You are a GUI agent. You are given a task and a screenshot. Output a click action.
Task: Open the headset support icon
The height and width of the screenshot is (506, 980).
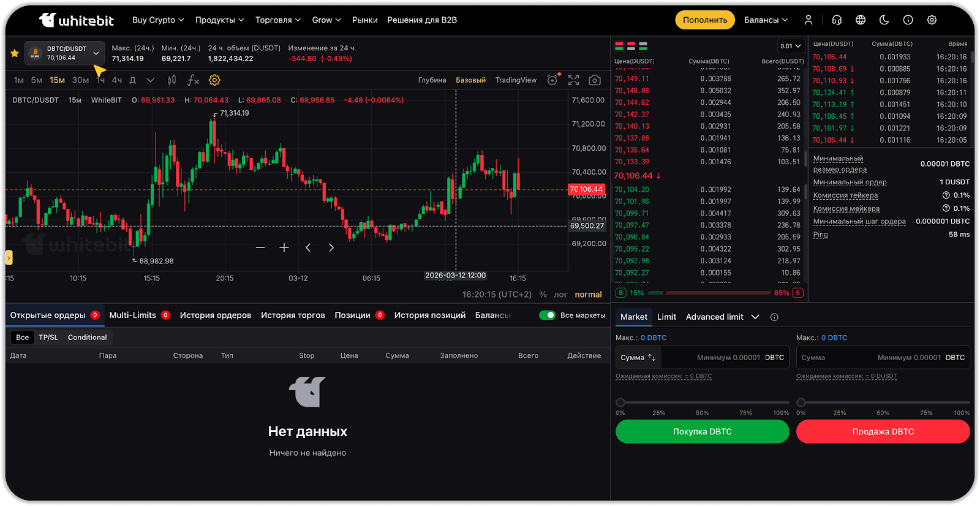click(837, 20)
